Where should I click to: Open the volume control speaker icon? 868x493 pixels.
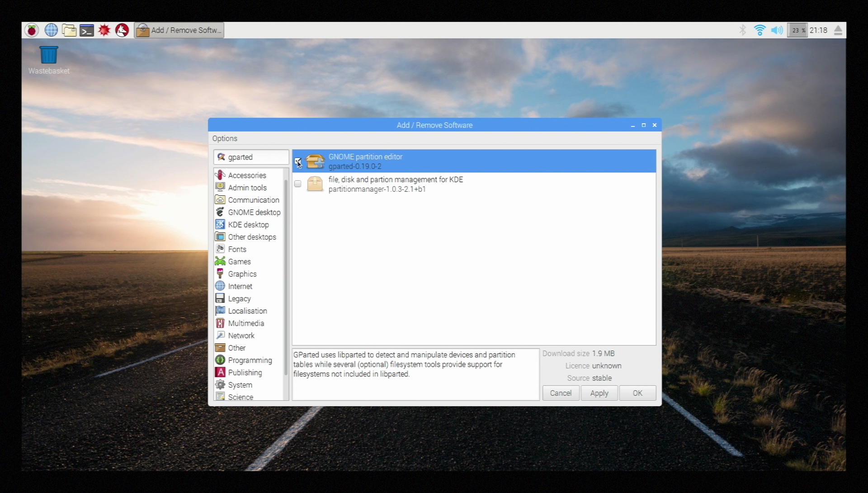[777, 30]
